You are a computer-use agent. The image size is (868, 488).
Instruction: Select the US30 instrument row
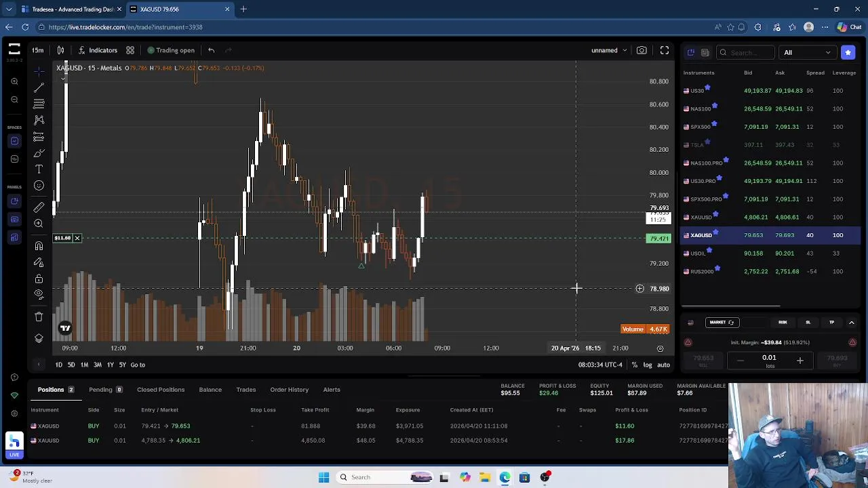pyautogui.click(x=771, y=90)
